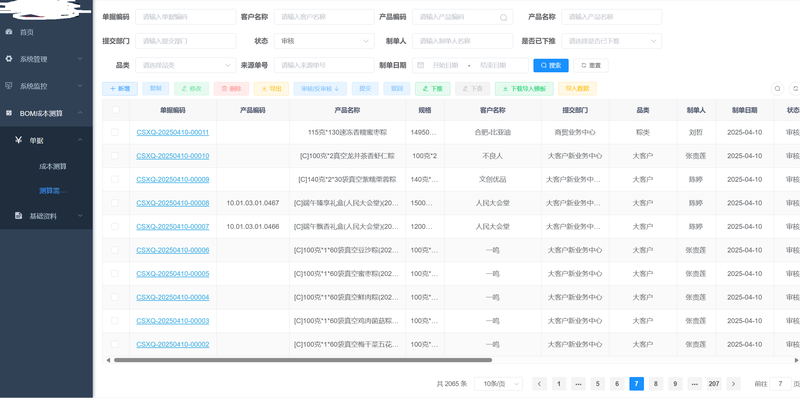800x398 pixels.
Task: Go to page 8 in pagination
Action: (x=656, y=384)
